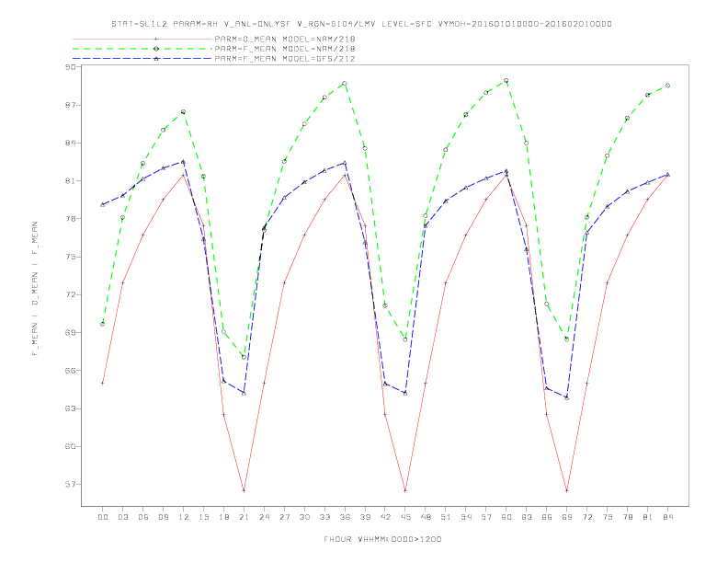Click y-axis tick label 60
This screenshot has height=563, width=728.
tap(70, 446)
